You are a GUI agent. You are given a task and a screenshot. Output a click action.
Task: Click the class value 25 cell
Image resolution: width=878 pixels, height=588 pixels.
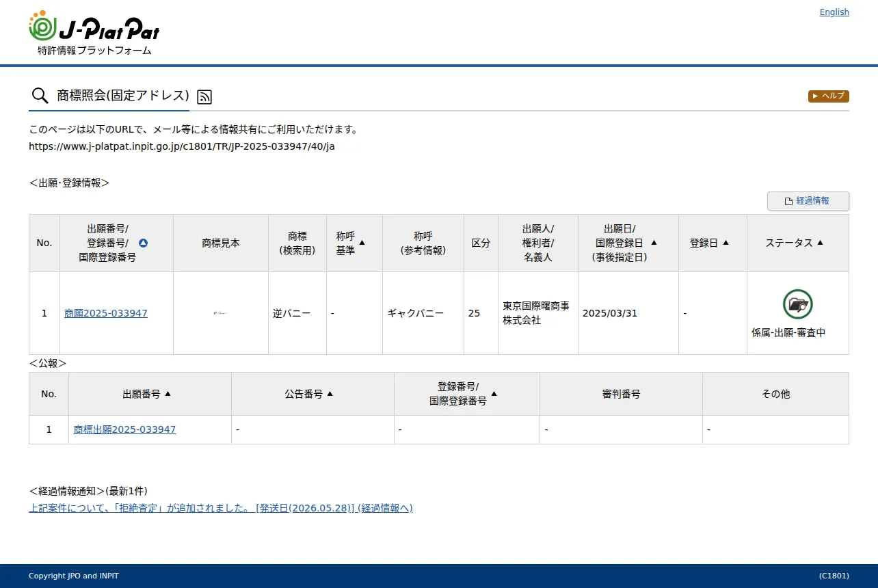click(481, 313)
